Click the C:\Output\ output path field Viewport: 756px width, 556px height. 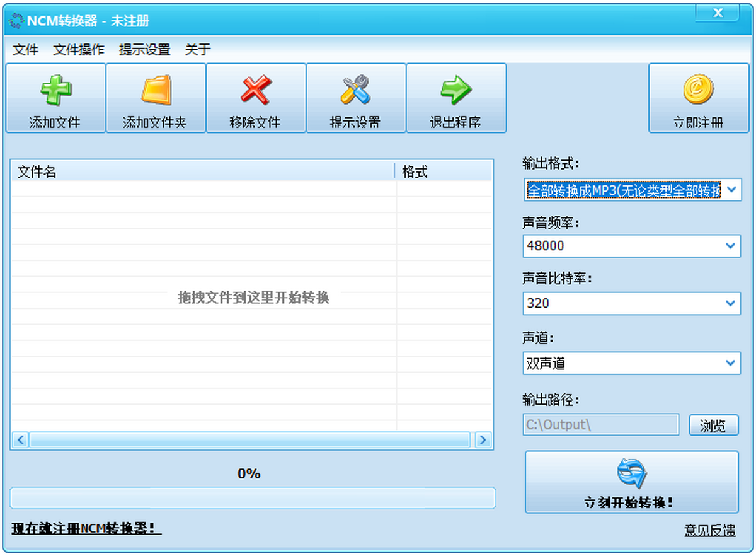[601, 425]
